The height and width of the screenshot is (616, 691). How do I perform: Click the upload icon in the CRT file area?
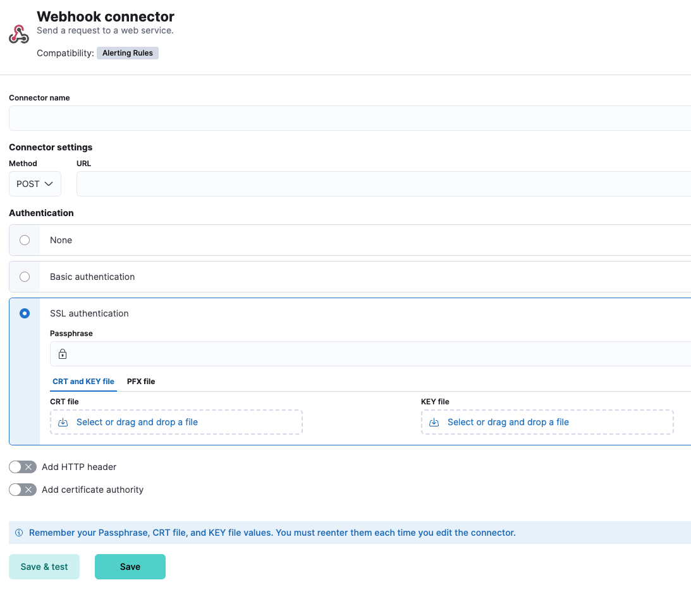pyautogui.click(x=63, y=422)
